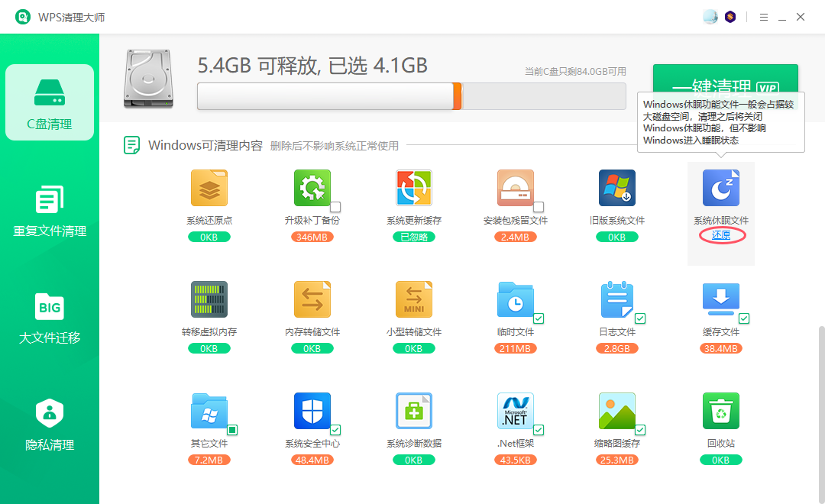Click the document icon beside Windows可清理内容
The image size is (825, 504).
click(131, 145)
